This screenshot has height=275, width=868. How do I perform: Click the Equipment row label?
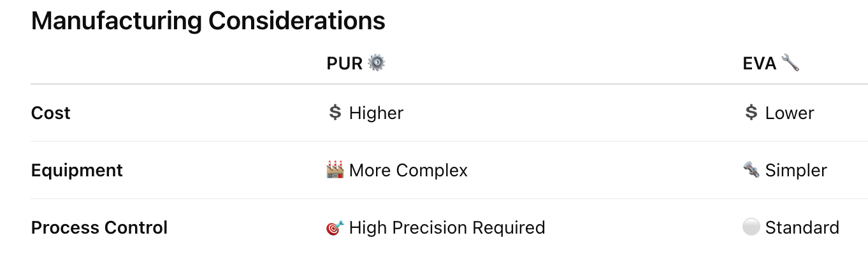(77, 171)
